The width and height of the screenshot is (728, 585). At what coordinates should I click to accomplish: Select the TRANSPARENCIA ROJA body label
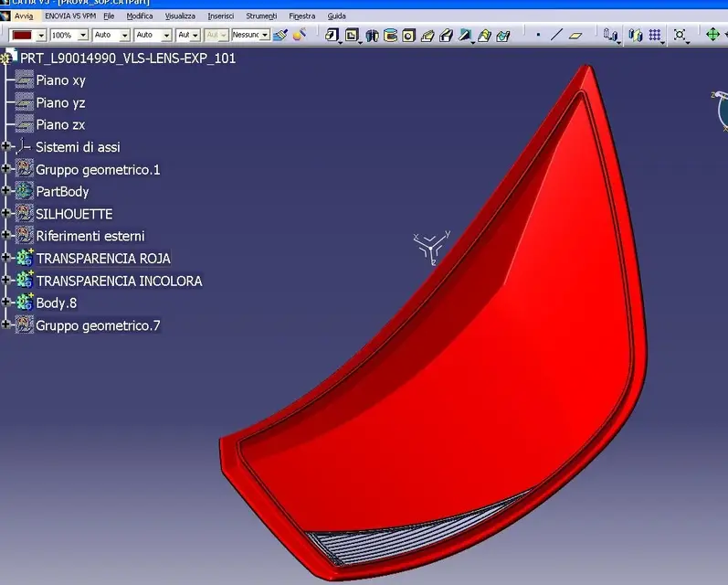point(103,259)
